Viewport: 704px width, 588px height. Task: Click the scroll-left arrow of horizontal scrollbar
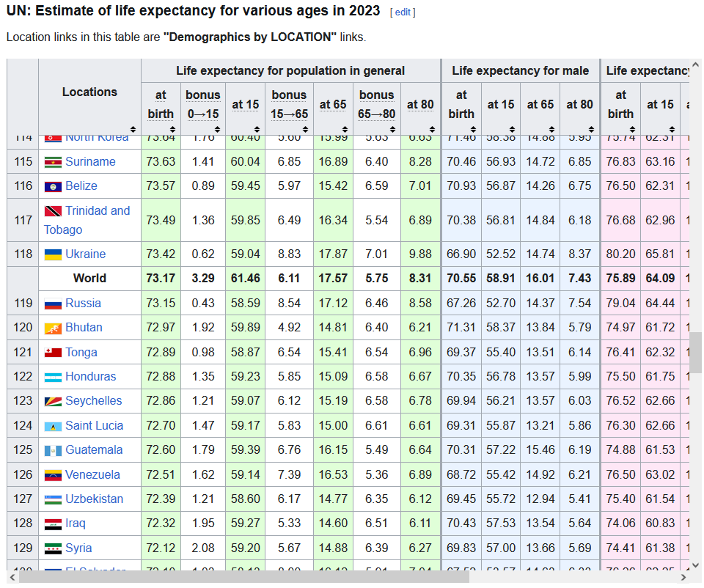pyautogui.click(x=12, y=577)
